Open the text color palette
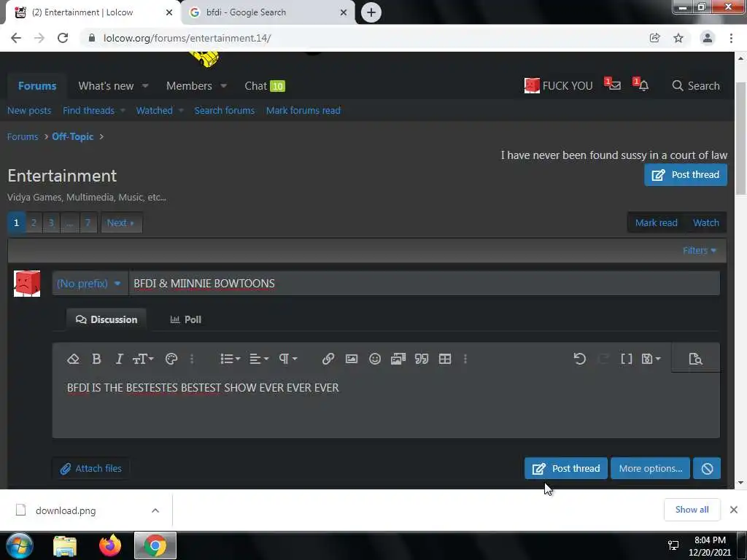Screen dimensions: 747x560 pos(171,359)
